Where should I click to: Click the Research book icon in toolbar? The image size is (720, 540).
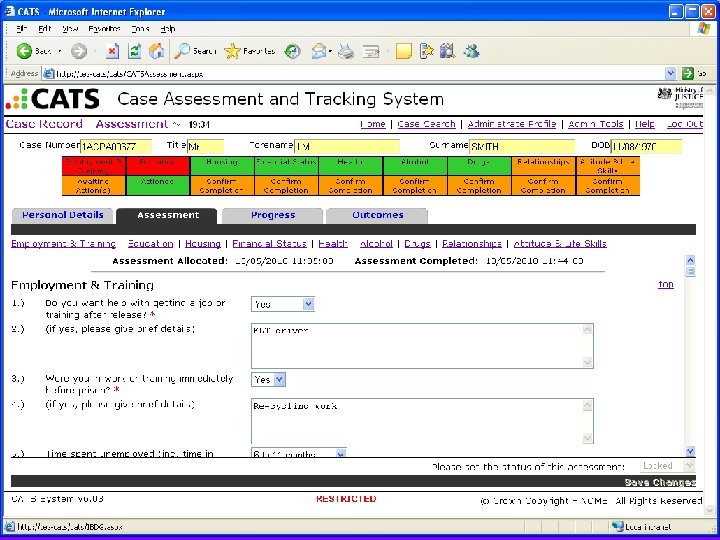pos(447,51)
